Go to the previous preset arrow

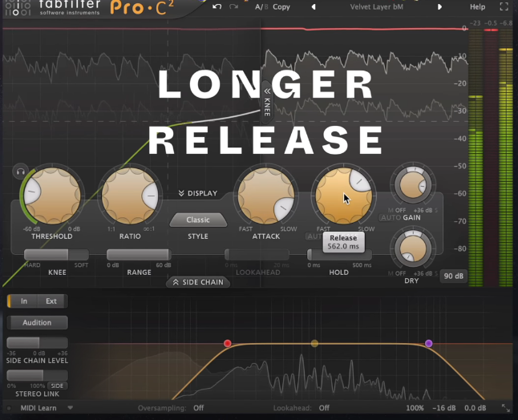pos(314,7)
